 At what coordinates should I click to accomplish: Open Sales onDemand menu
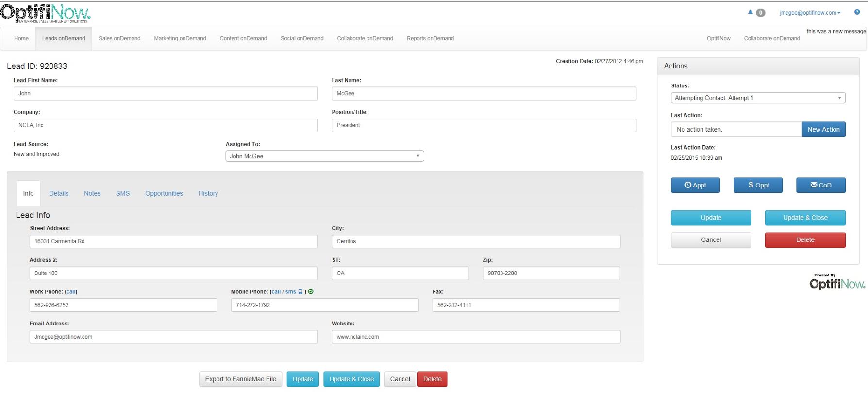(x=119, y=38)
